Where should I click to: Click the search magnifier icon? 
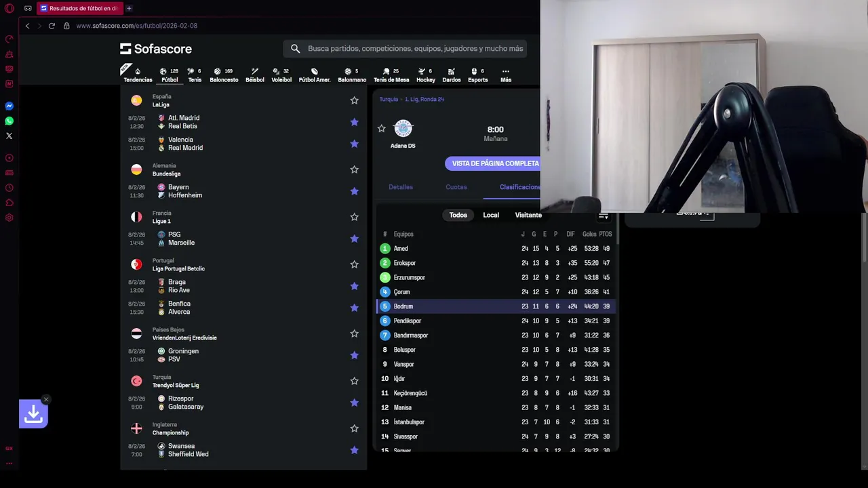coord(296,49)
